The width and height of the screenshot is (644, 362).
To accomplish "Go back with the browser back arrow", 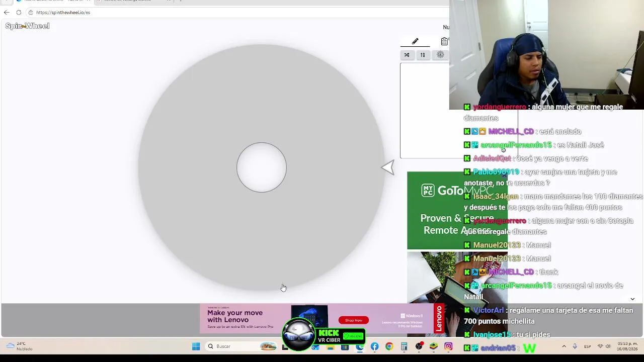I will click(x=7, y=13).
